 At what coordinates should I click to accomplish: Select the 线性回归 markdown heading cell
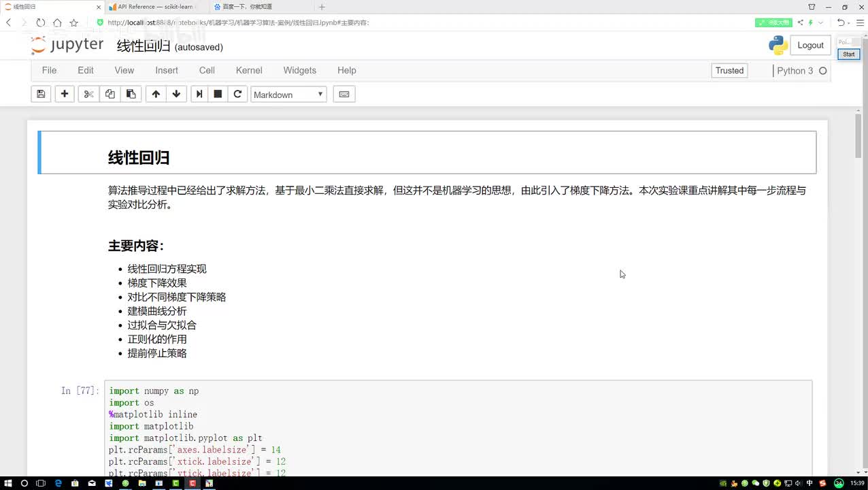pos(427,152)
